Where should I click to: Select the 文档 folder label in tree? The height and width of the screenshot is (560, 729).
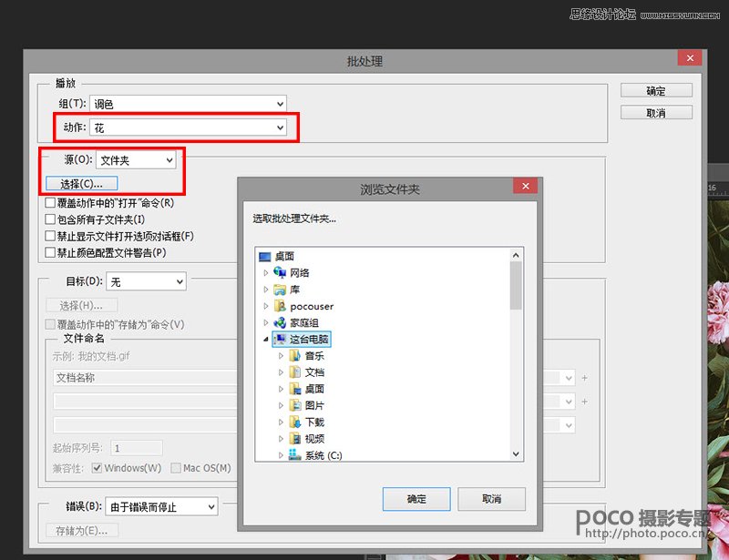pyautogui.click(x=314, y=372)
